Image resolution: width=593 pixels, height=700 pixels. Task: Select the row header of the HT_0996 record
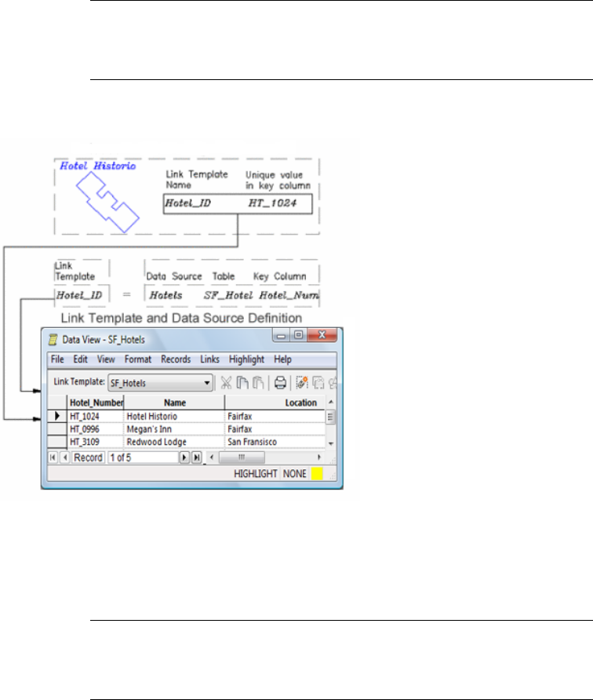[x=57, y=429]
